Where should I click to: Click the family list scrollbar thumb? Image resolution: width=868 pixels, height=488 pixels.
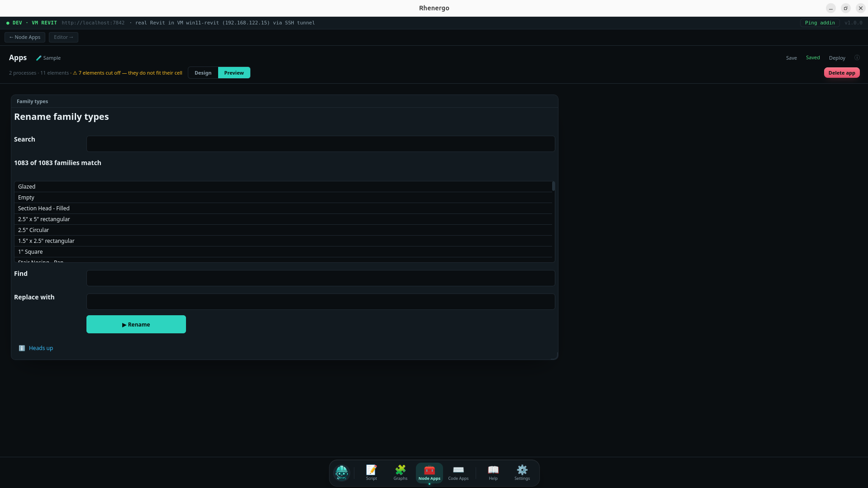pos(553,186)
